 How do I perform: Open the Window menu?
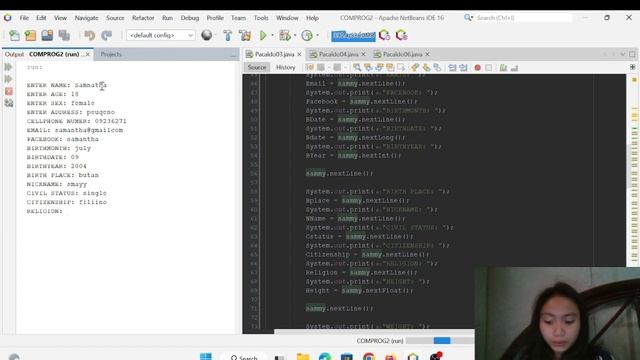click(x=287, y=18)
